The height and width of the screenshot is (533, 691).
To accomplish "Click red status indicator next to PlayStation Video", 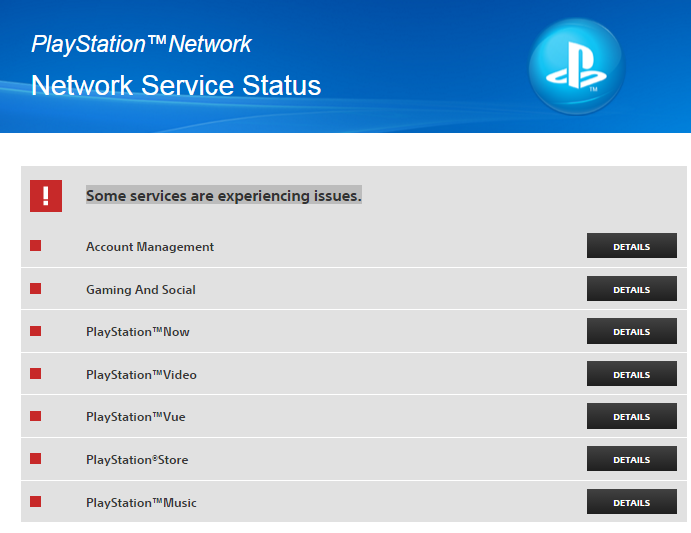I will click(x=36, y=374).
